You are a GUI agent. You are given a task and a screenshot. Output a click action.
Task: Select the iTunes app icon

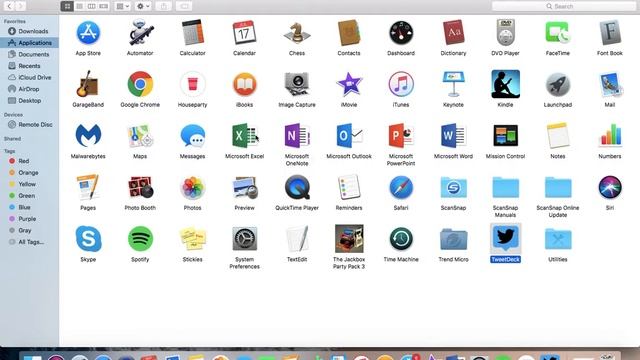click(x=401, y=84)
